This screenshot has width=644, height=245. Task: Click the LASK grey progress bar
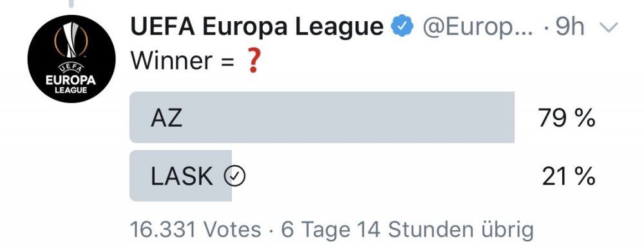click(x=181, y=176)
